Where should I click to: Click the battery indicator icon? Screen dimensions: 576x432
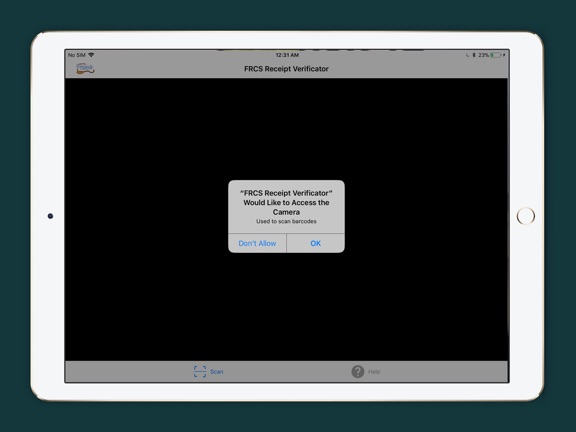click(496, 55)
